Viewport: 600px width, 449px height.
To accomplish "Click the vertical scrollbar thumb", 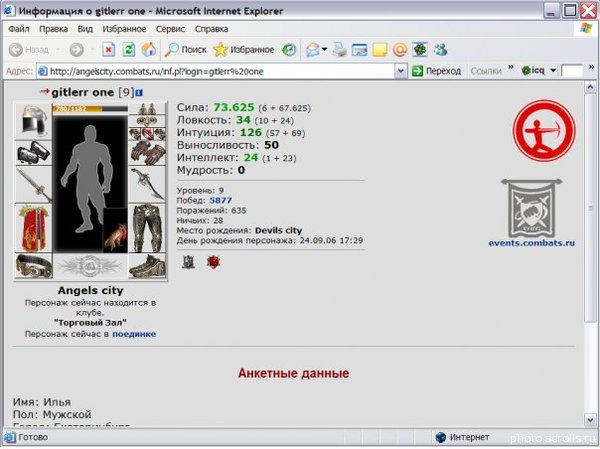I will 590,208.
